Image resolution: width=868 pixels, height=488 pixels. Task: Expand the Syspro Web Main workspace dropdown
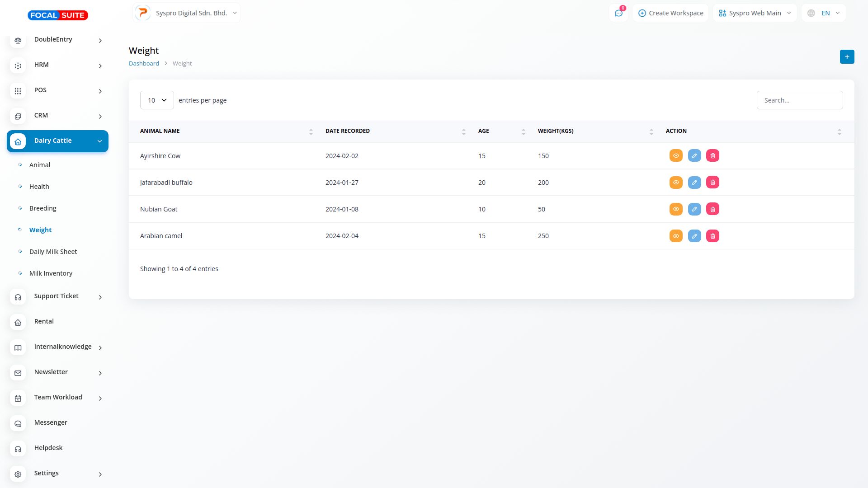tap(755, 13)
